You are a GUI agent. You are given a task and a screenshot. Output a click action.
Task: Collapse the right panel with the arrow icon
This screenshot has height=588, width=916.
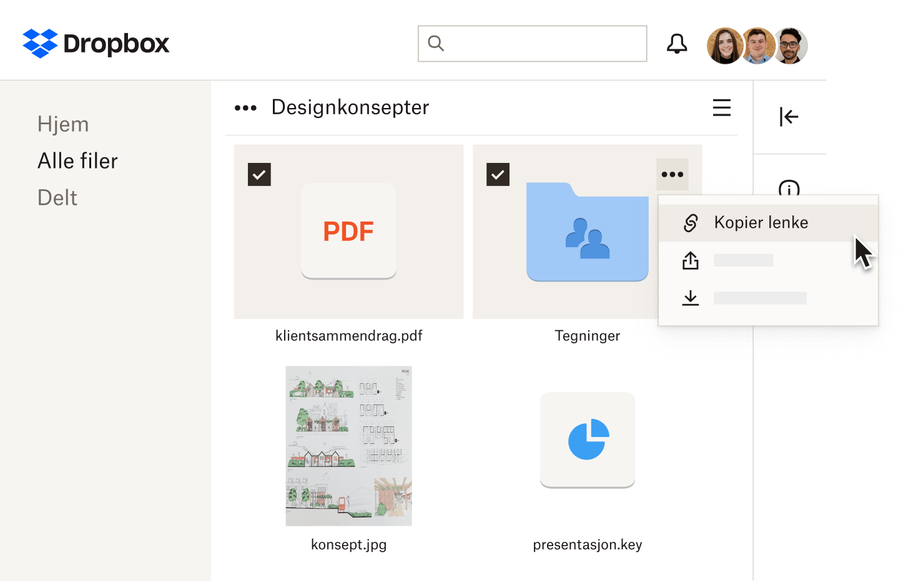789,117
